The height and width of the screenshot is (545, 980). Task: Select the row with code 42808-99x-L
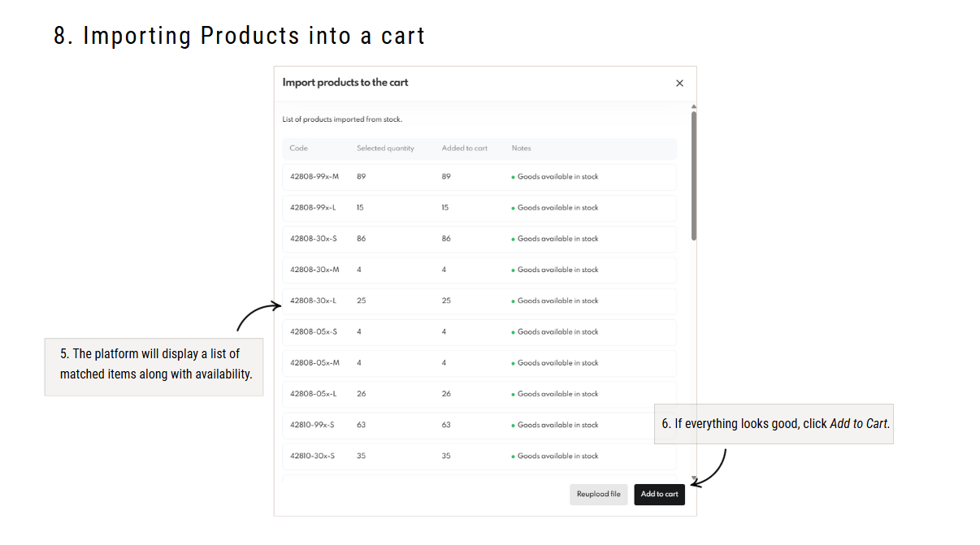[x=479, y=208]
